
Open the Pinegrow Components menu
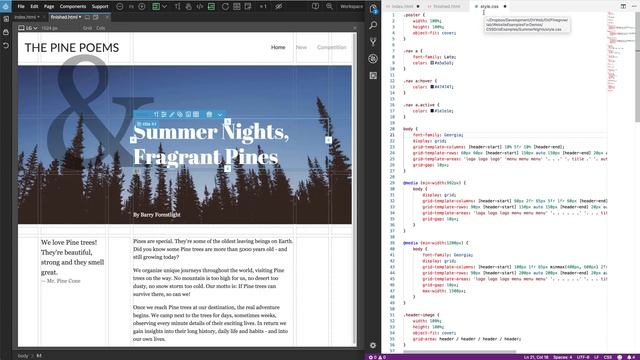[x=73, y=7]
